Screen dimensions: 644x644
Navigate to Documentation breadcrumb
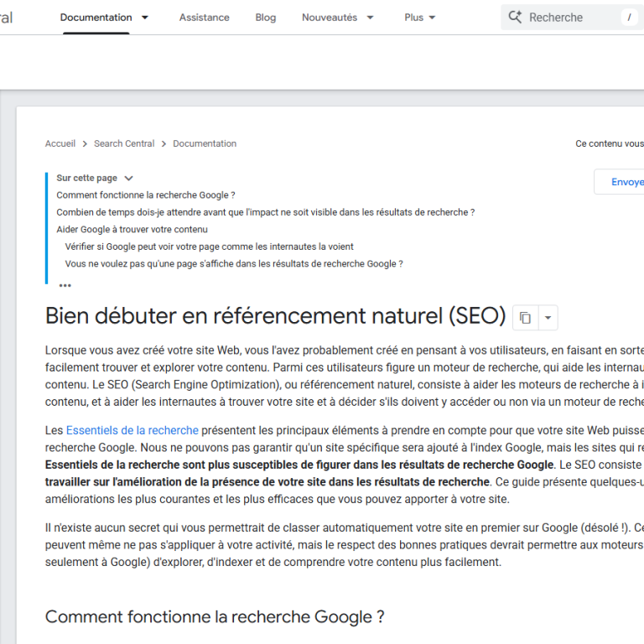(205, 143)
